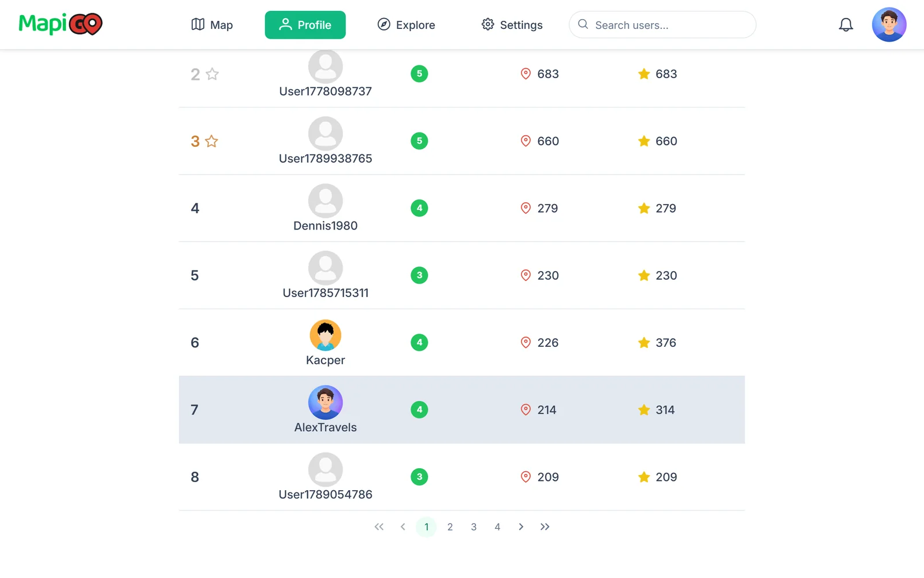The height and width of the screenshot is (578, 924).
Task: Click username User1785715311
Action: pyautogui.click(x=326, y=292)
